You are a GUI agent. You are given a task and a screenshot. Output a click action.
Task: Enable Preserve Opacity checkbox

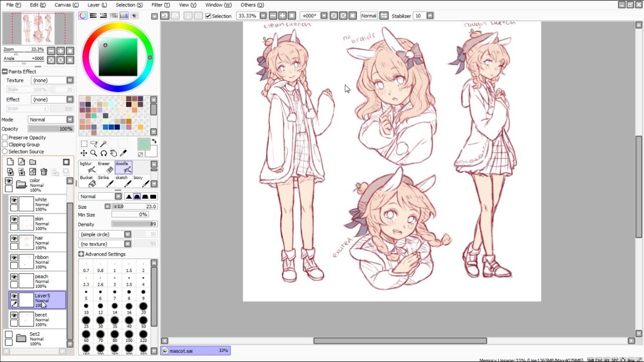point(5,138)
